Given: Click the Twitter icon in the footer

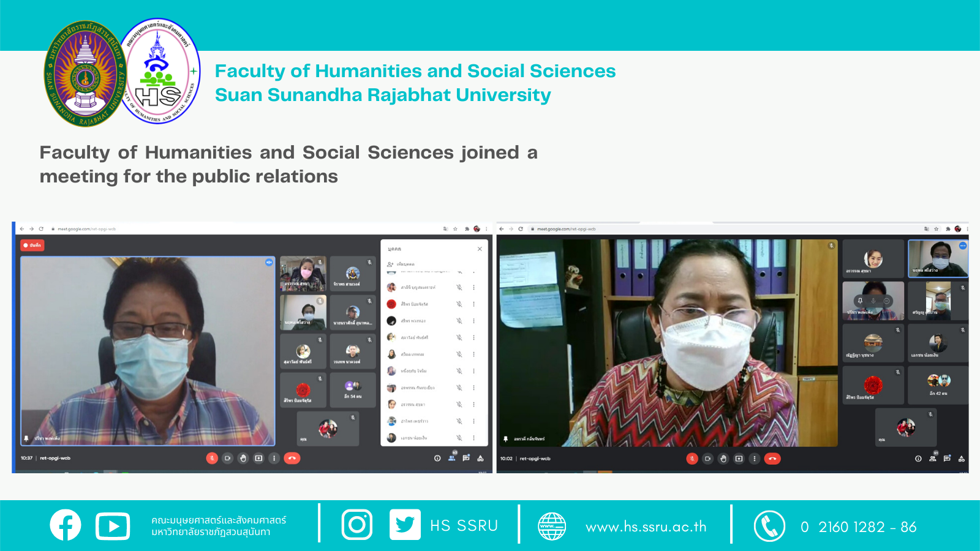Looking at the screenshot, I should pyautogui.click(x=405, y=525).
